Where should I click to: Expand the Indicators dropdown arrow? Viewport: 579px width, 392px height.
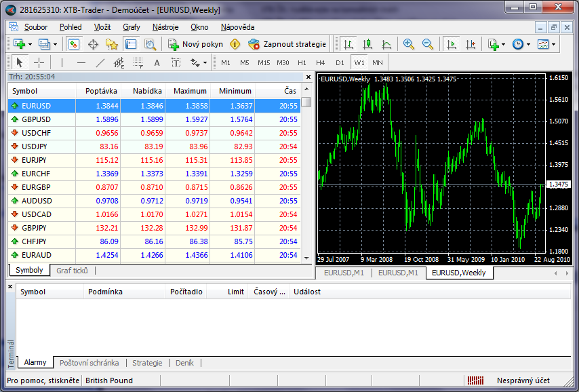tap(504, 45)
